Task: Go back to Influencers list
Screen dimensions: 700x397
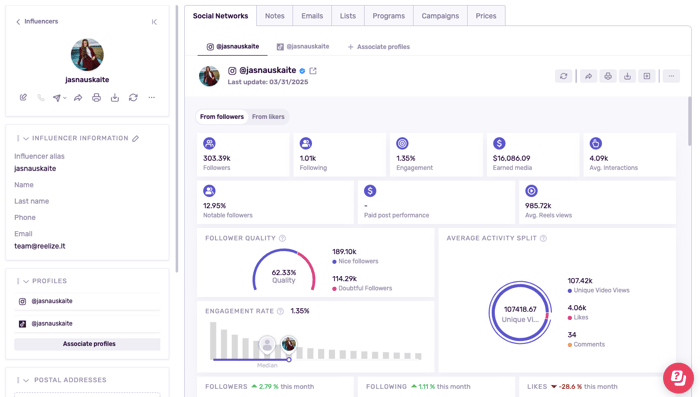Action: pos(37,21)
